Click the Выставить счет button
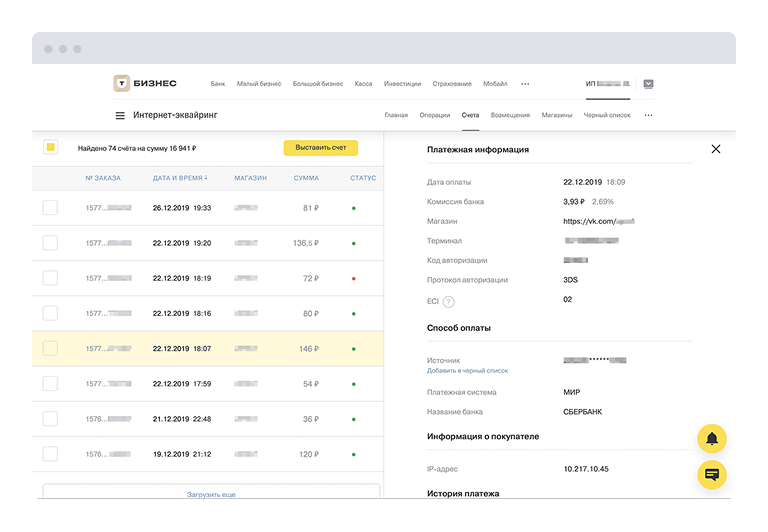This screenshot has height=532, width=768. 320,148
